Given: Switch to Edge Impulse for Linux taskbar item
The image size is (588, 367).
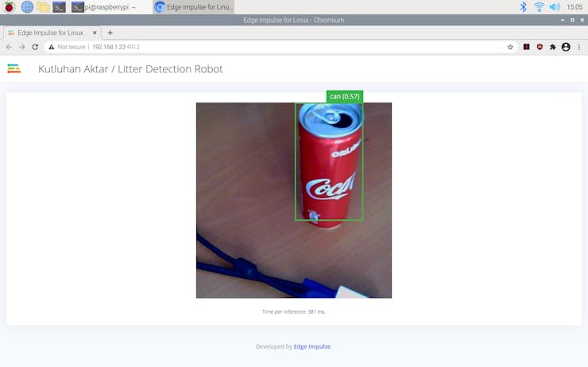Looking at the screenshot, I should 194,6.
